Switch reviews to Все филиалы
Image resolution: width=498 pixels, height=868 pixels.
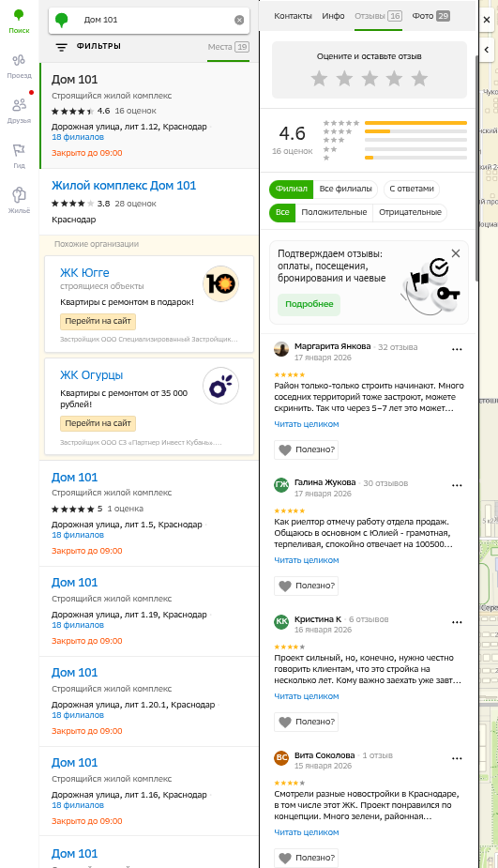pos(345,189)
